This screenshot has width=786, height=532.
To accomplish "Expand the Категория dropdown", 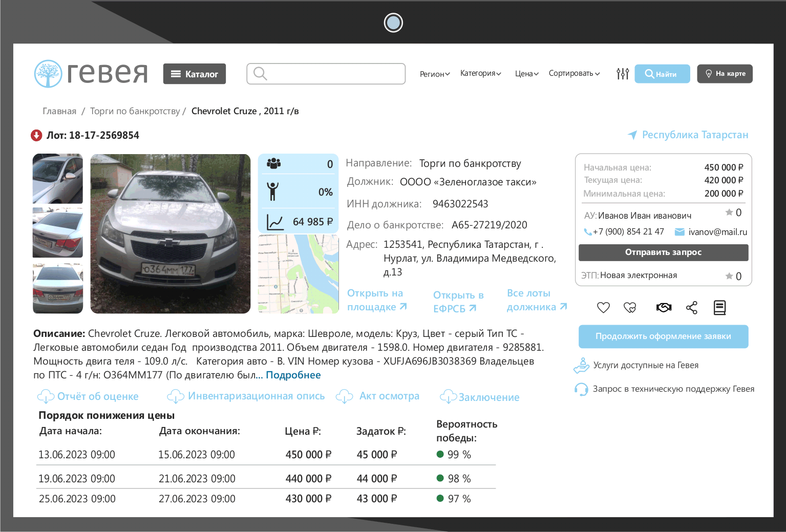I will coord(480,73).
